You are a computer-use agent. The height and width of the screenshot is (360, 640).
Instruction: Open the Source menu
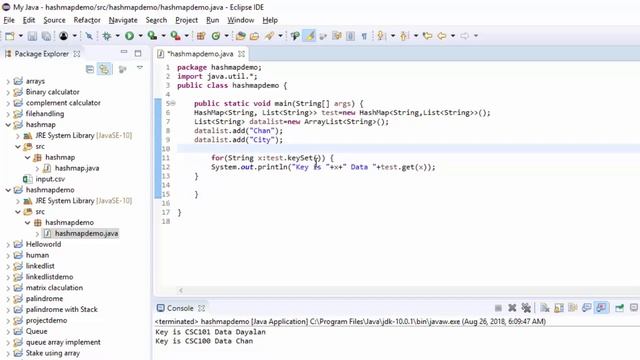54,20
